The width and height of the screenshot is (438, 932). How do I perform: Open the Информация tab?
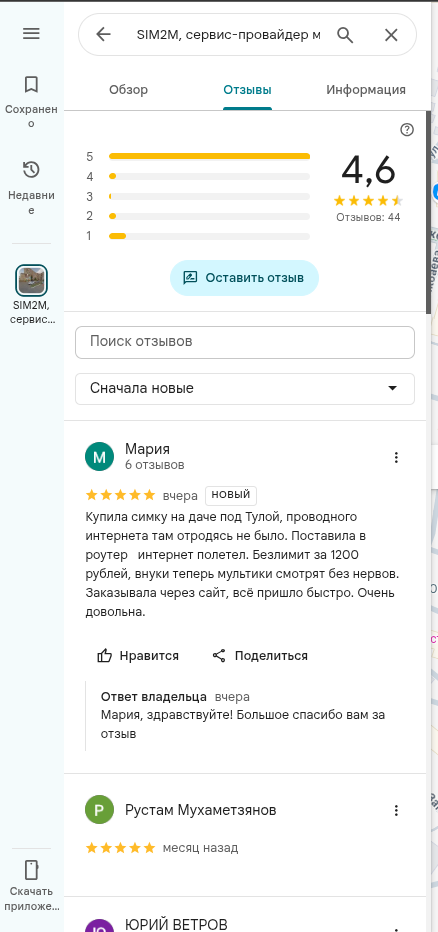click(366, 90)
